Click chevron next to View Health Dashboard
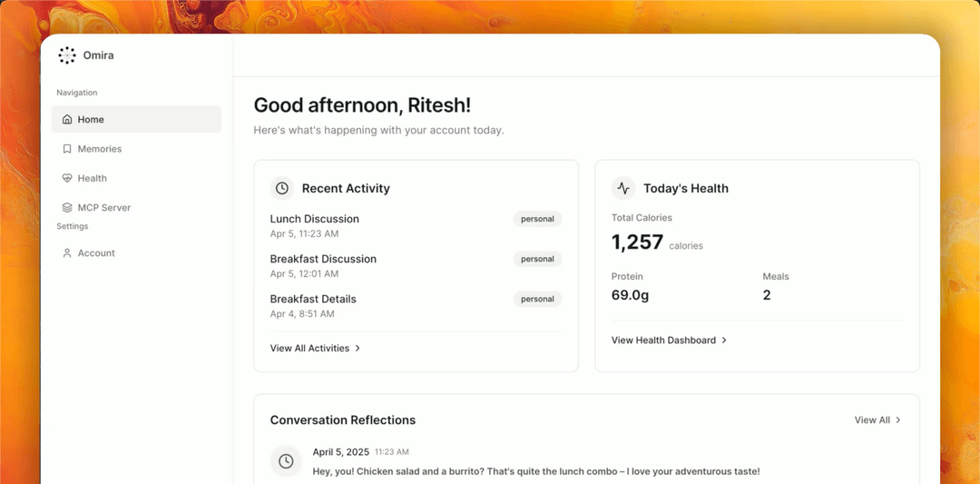980x484 pixels. (x=724, y=341)
